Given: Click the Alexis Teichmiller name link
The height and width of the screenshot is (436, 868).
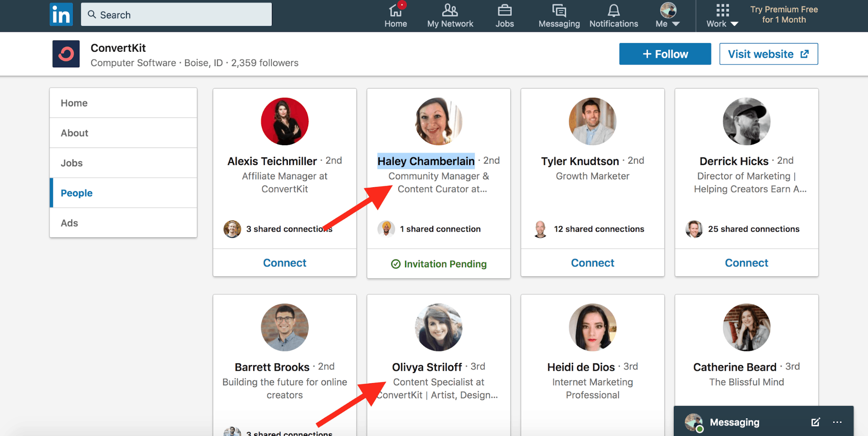Looking at the screenshot, I should pyautogui.click(x=272, y=161).
